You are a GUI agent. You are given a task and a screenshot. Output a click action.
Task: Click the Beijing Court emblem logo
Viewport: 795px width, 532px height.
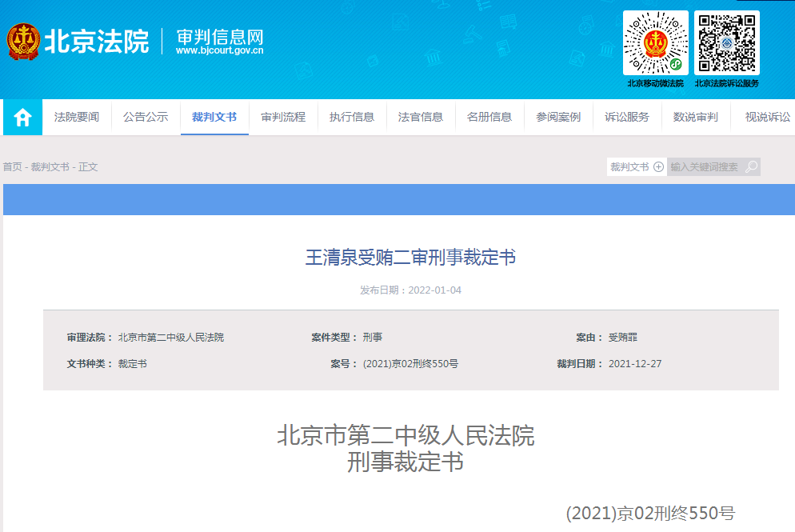[x=24, y=42]
